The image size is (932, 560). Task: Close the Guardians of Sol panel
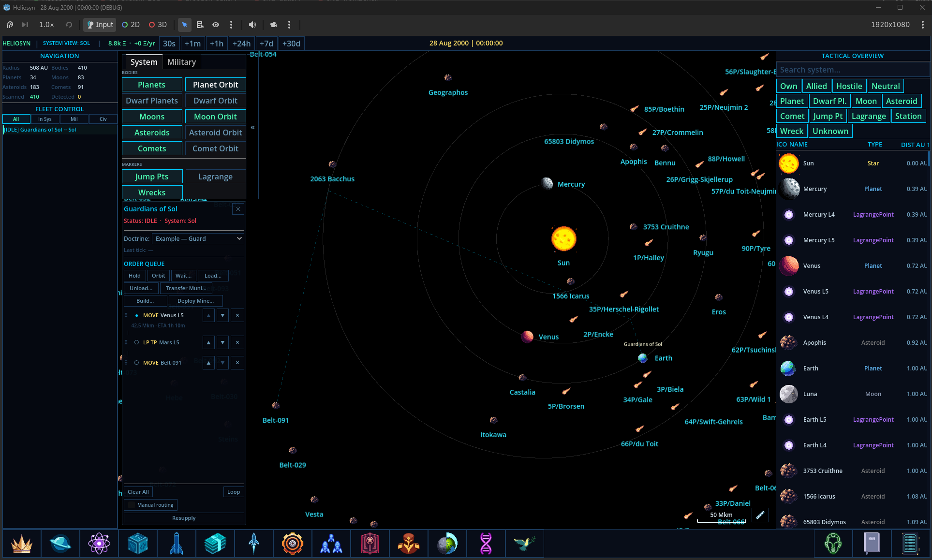238,209
